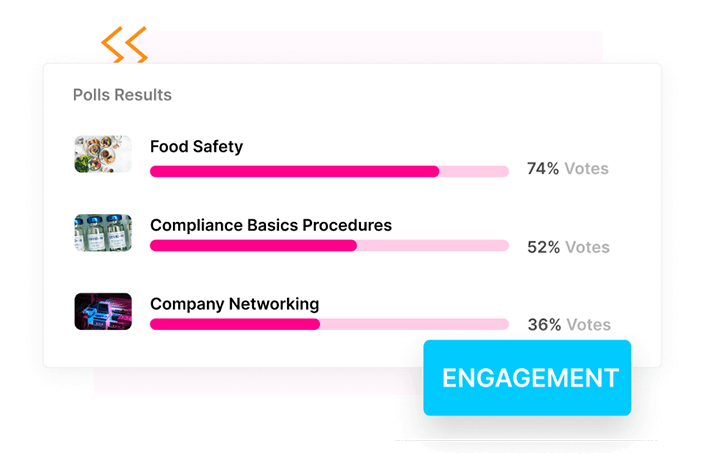Click the ENGAGEMENT button
The height and width of the screenshot is (470, 720).
pos(527,378)
